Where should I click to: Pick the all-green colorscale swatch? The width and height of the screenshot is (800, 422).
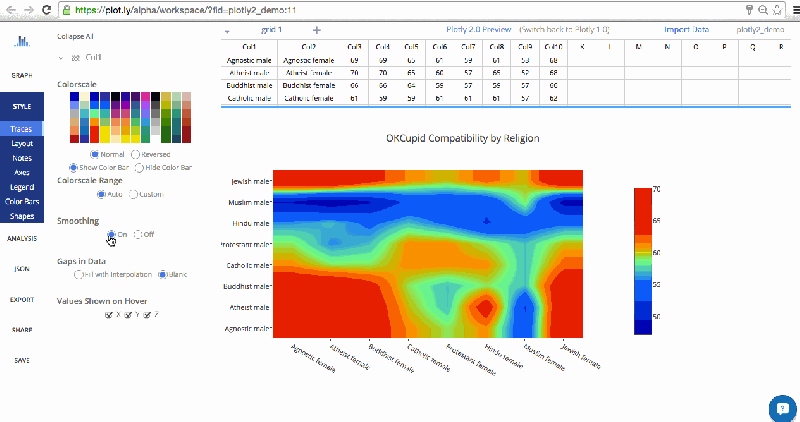pos(166,117)
